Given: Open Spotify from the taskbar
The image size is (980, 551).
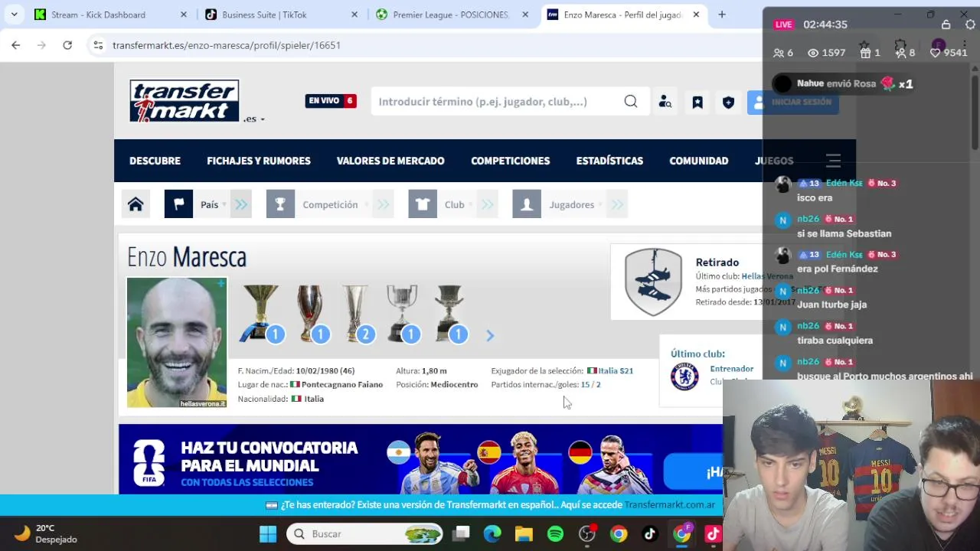Looking at the screenshot, I should (556, 534).
